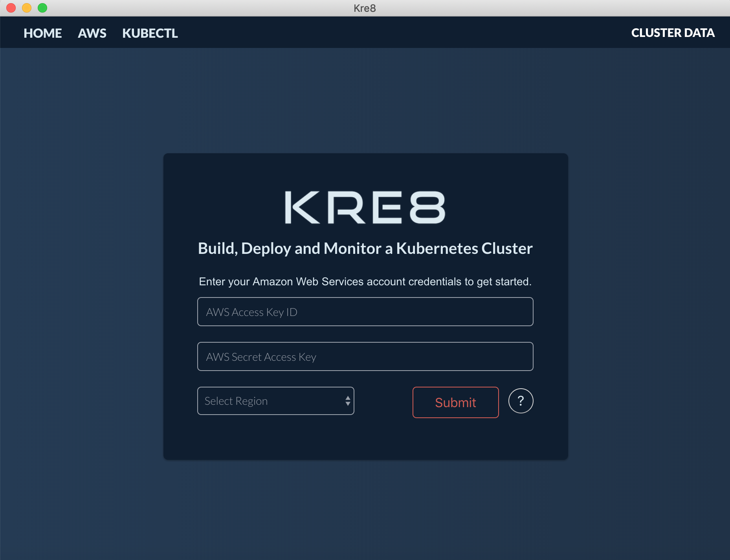Click the credentials instruction text

click(365, 281)
